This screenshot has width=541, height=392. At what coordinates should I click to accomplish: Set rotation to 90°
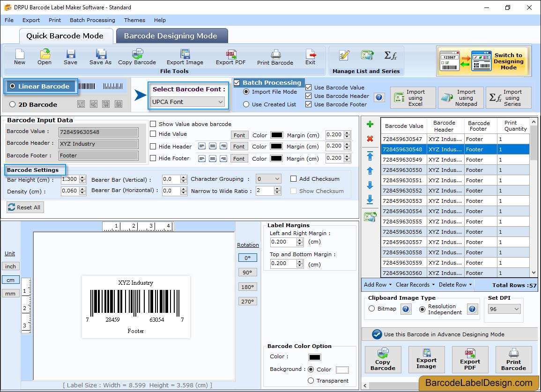coord(247,272)
